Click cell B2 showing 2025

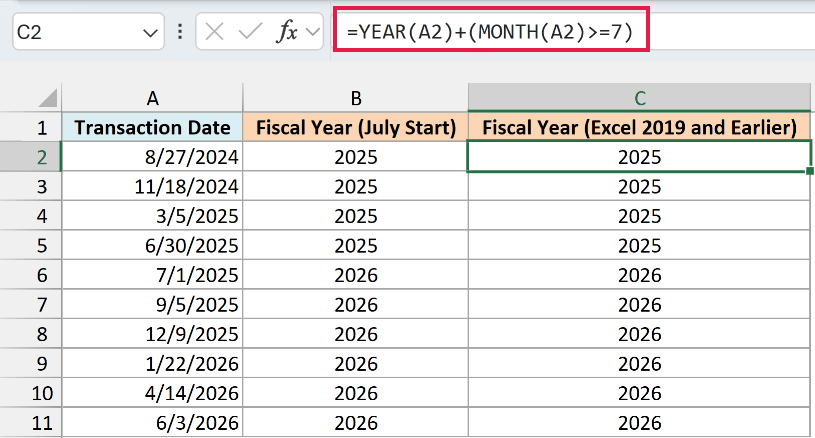coord(356,157)
